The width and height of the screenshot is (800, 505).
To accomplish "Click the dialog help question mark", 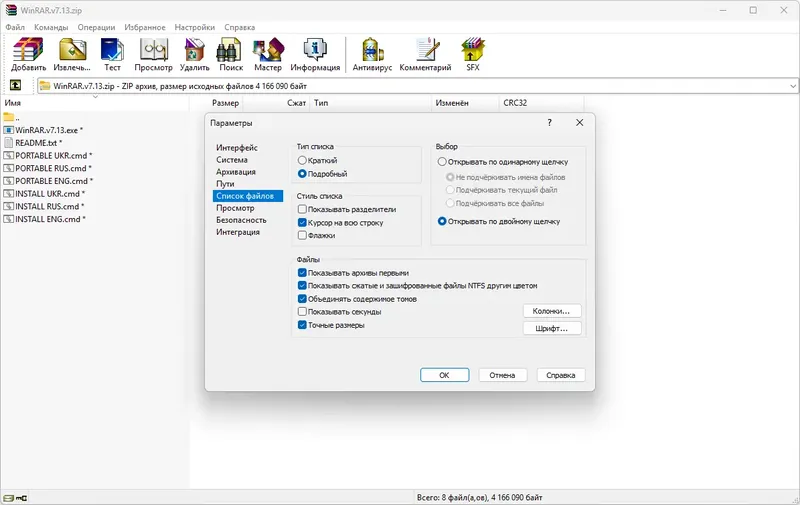I will 549,122.
